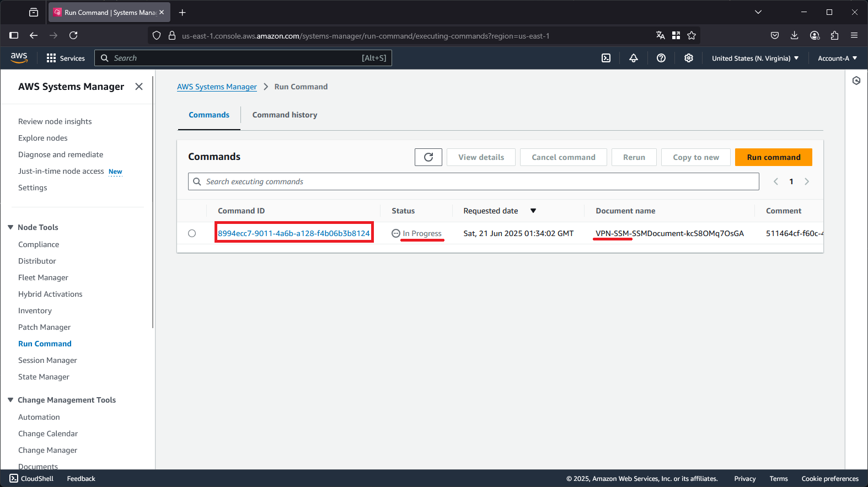
Task: Open the Services grid menu
Action: pyautogui.click(x=66, y=58)
